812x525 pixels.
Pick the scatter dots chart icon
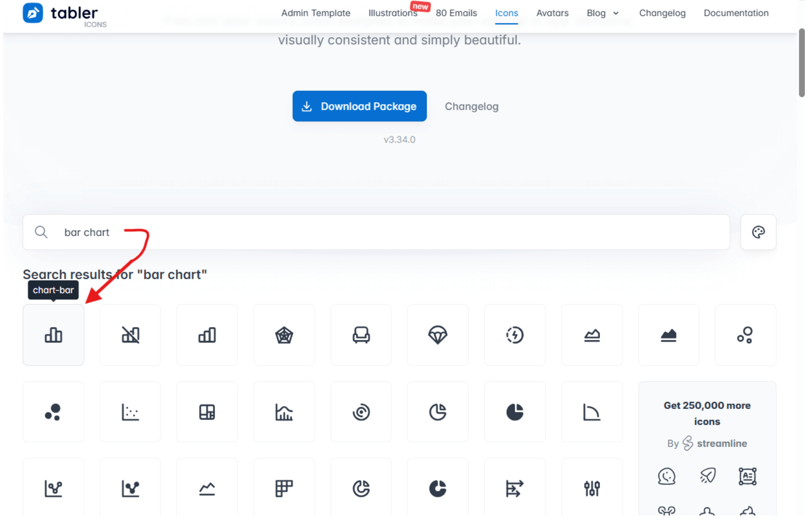pyautogui.click(x=130, y=412)
